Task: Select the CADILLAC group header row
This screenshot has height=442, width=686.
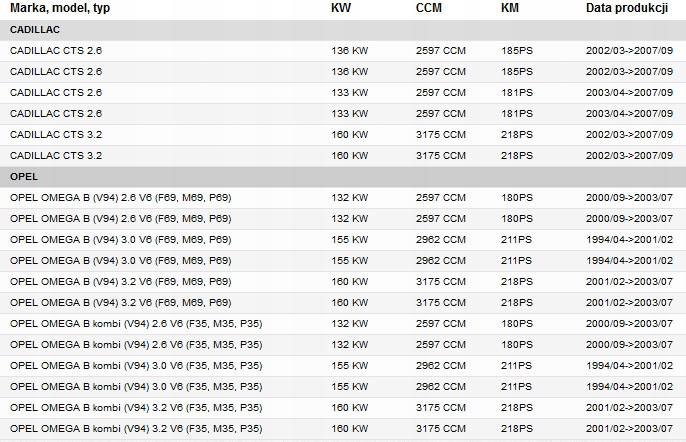Action: (x=343, y=30)
